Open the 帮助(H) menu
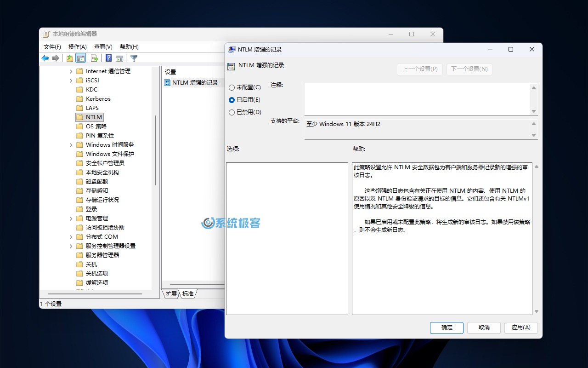 (129, 47)
